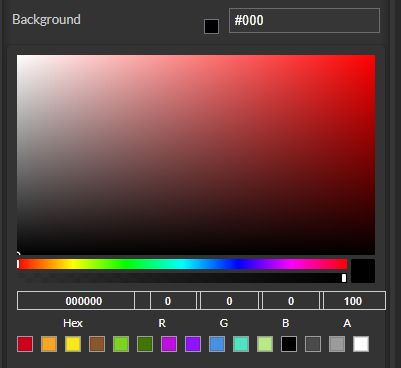
Task: Select the light green preset swatch
Action: coord(121,344)
